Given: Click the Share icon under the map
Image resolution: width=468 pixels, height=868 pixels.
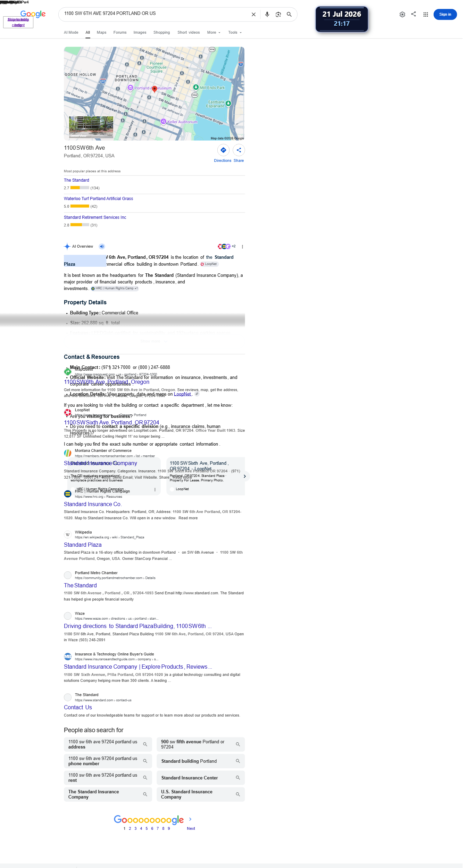Looking at the screenshot, I should (239, 150).
